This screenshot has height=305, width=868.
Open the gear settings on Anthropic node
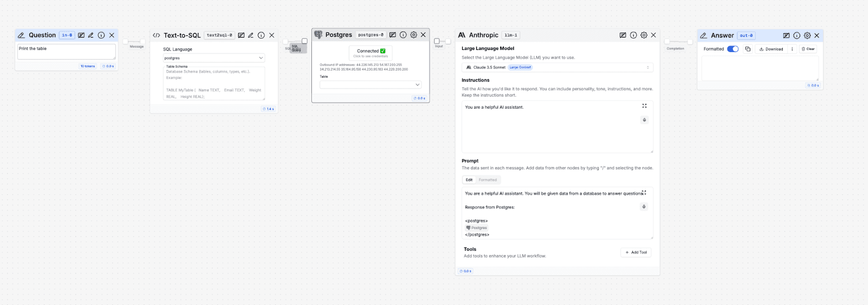[643, 35]
